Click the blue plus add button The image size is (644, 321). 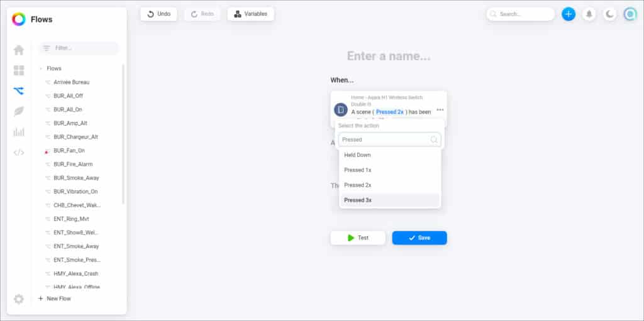point(569,14)
